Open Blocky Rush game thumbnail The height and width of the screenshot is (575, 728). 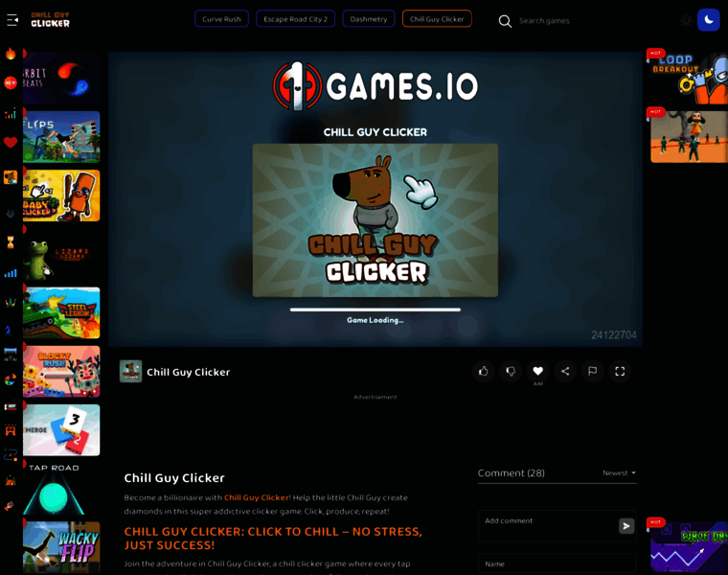61,372
